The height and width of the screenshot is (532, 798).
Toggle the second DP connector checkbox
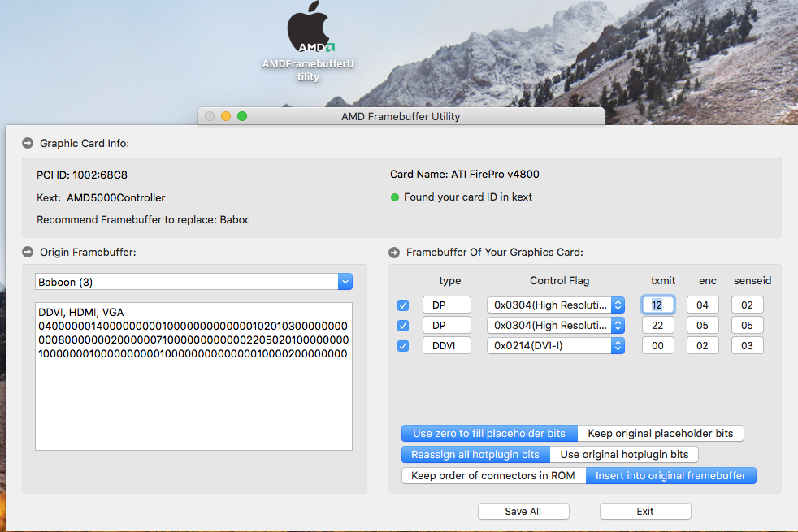403,326
